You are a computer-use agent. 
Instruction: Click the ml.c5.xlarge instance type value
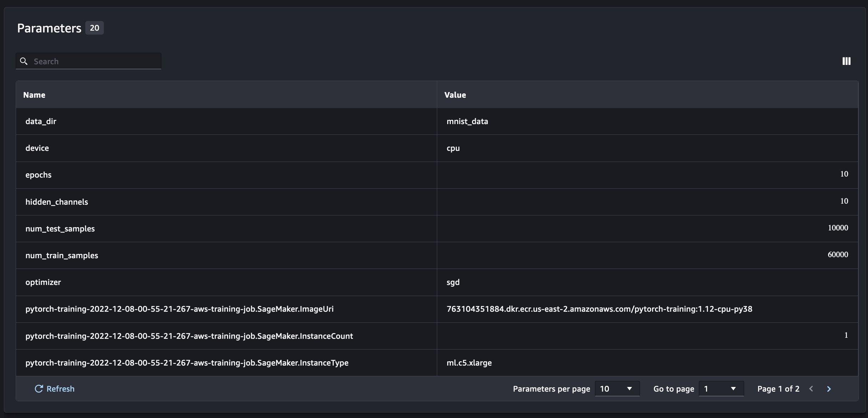coord(469,363)
